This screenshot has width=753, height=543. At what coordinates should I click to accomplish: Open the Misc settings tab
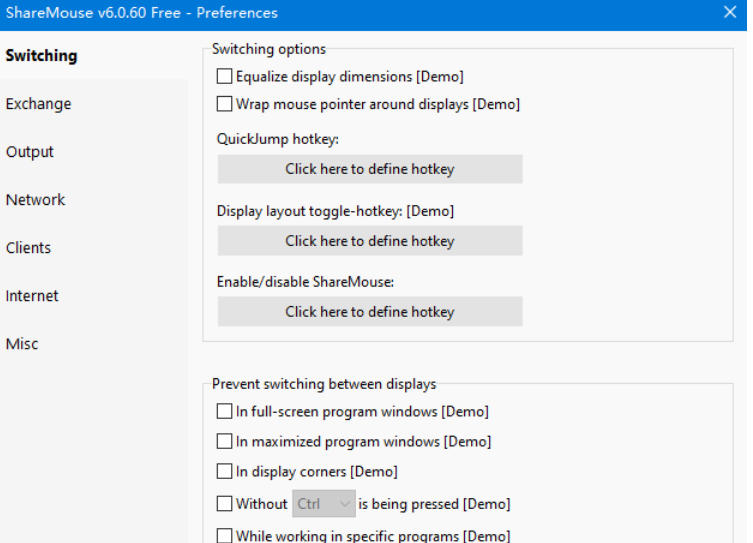coord(22,344)
